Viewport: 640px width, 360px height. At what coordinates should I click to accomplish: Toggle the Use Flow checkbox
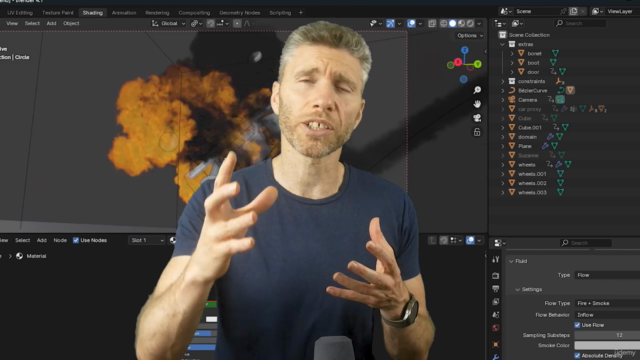pos(577,325)
